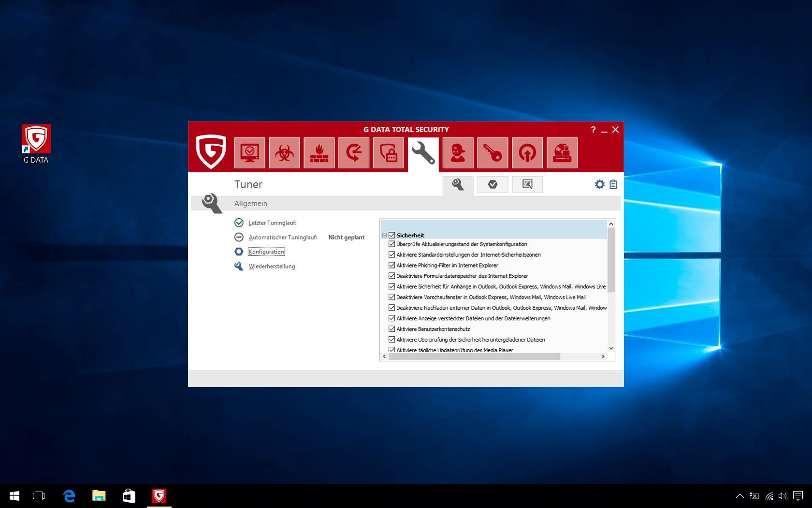This screenshot has height=508, width=812.
Task: Click the tuning list scroll-right arrow
Action: pos(603,357)
